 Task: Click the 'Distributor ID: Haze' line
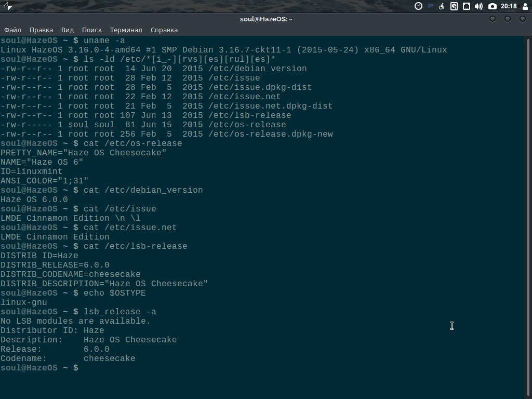(52, 330)
